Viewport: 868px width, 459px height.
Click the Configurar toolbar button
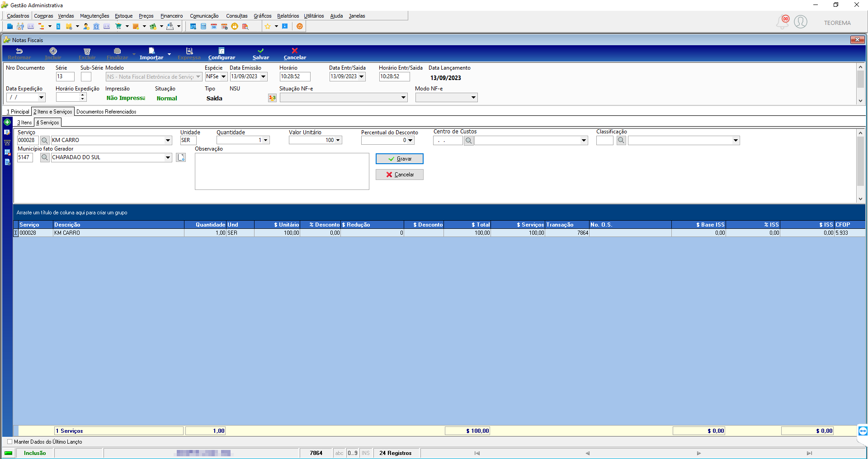(x=222, y=54)
